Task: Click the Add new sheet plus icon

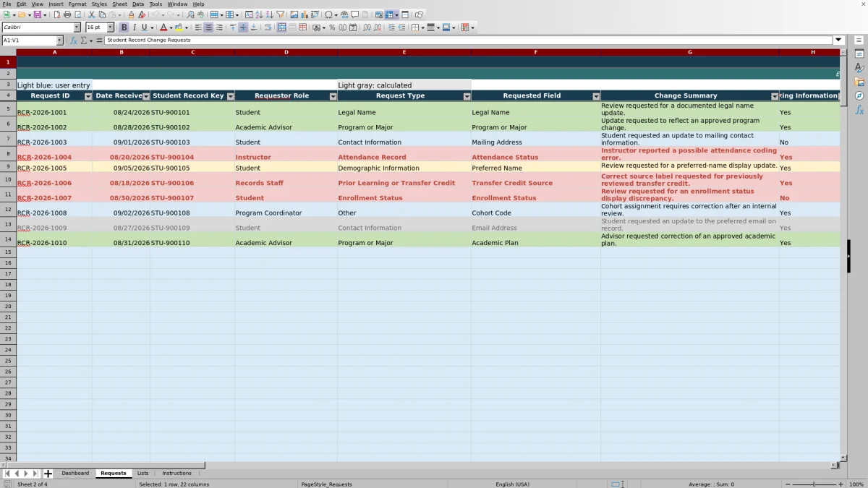Action: [48, 474]
